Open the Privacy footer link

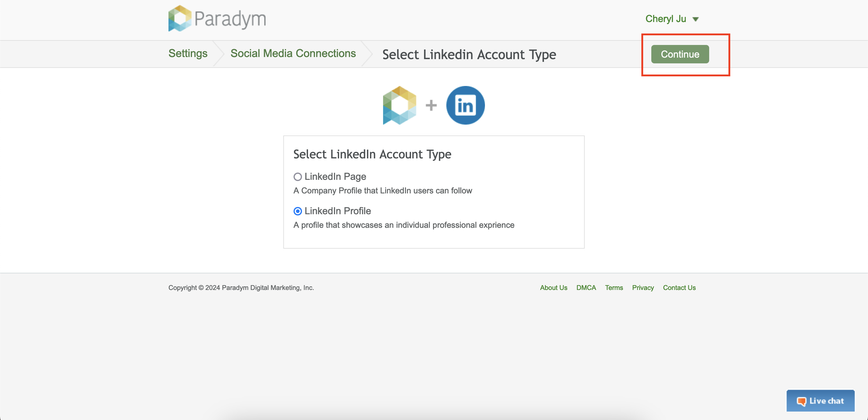(643, 288)
